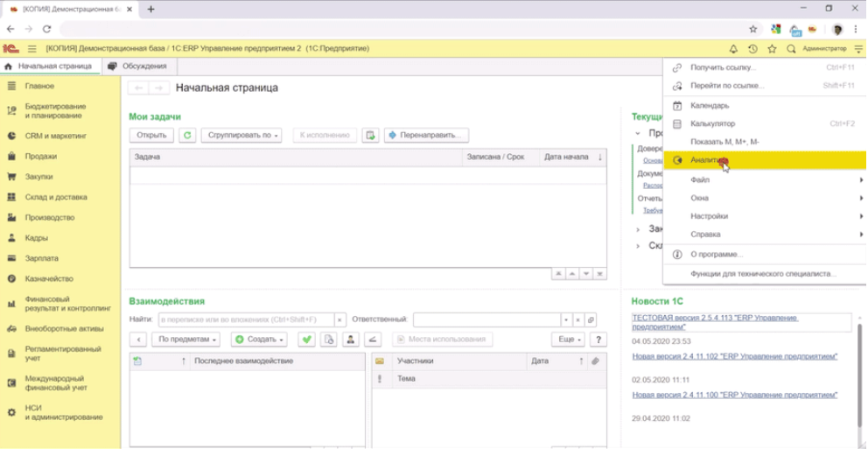The image size is (868, 463).
Task: Open the Создать dropdown
Action: click(258, 340)
